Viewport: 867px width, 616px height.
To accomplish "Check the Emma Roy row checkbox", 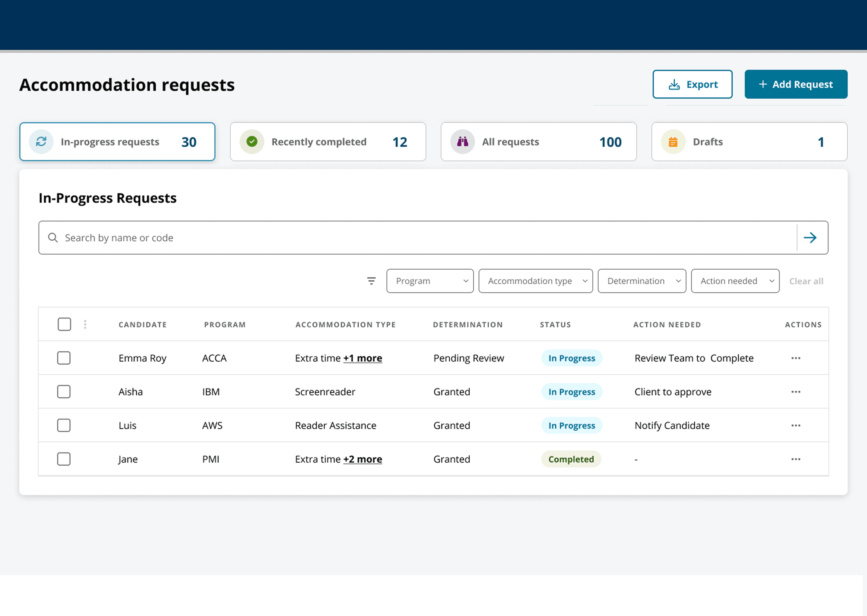I will [x=64, y=358].
